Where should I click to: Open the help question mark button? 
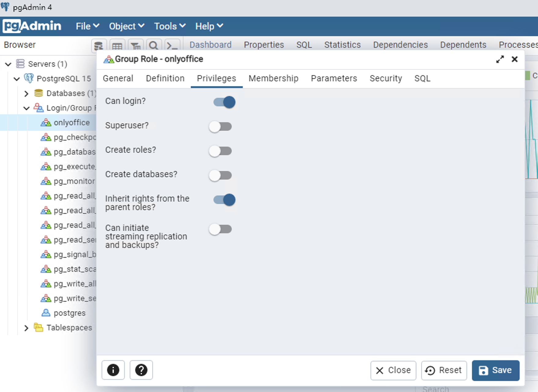point(141,370)
